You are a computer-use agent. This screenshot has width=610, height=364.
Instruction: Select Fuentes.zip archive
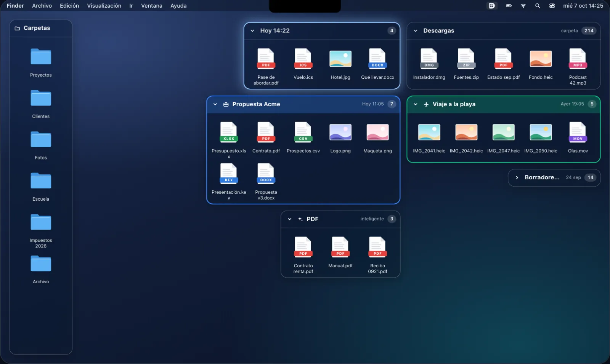click(x=466, y=64)
